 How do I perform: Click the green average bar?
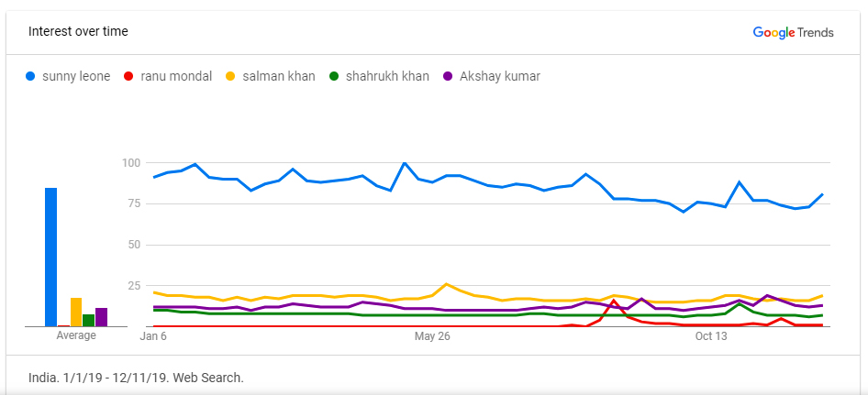point(89,321)
